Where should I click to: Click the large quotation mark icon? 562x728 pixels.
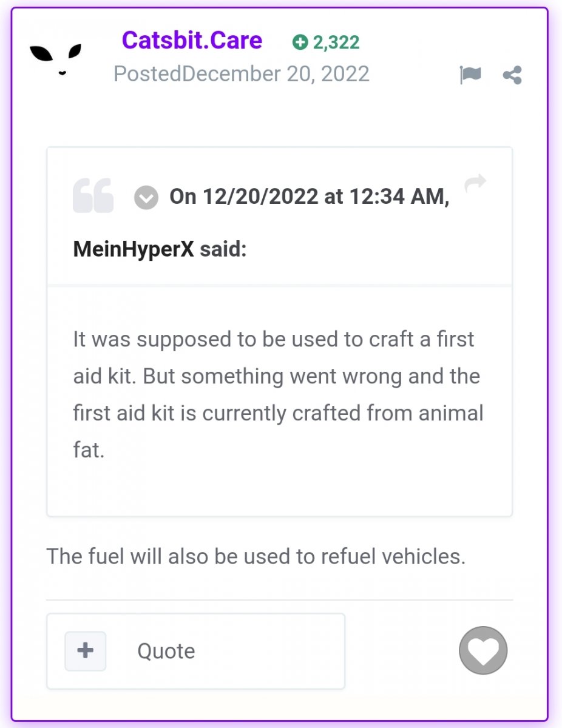point(93,195)
